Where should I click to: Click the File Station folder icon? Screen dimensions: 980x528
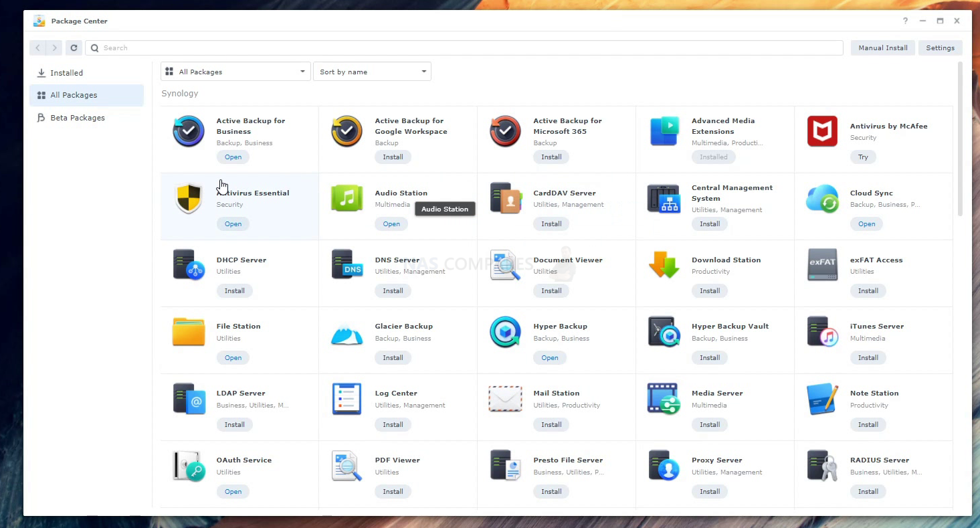(x=189, y=332)
